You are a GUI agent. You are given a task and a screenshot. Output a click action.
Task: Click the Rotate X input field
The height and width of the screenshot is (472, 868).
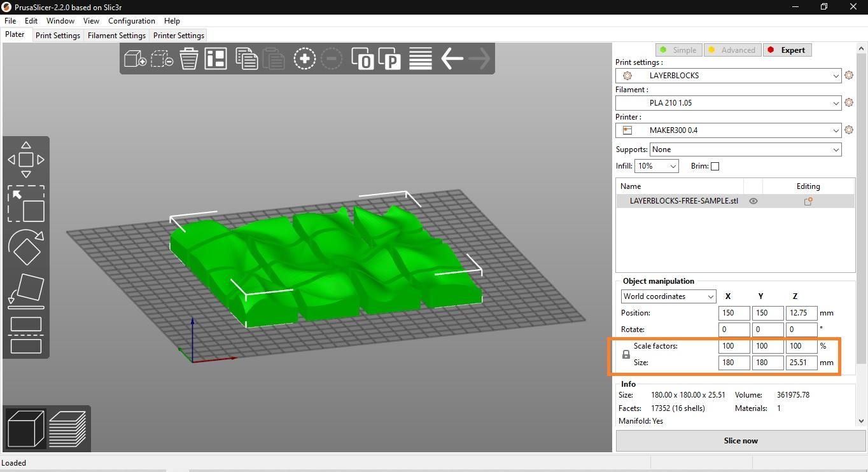click(x=734, y=330)
